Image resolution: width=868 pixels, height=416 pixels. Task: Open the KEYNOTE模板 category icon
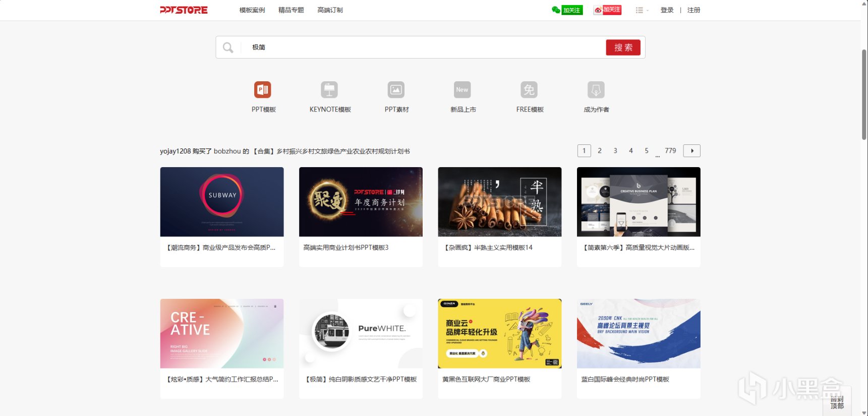329,90
